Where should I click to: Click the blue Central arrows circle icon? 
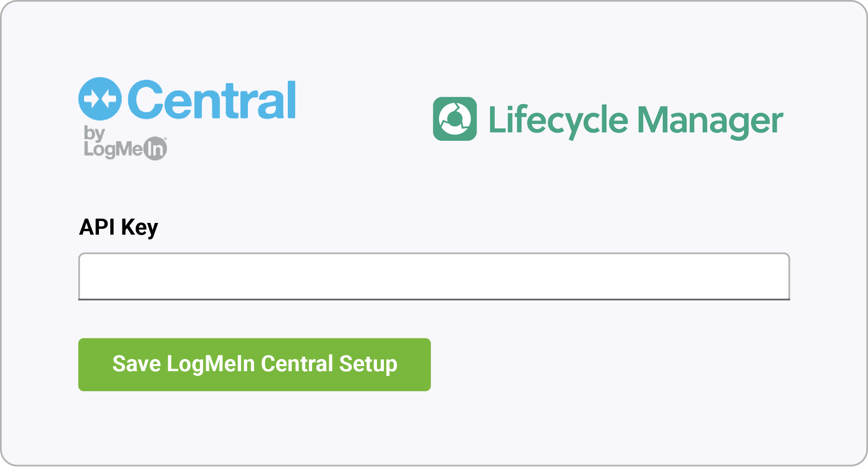100,99
